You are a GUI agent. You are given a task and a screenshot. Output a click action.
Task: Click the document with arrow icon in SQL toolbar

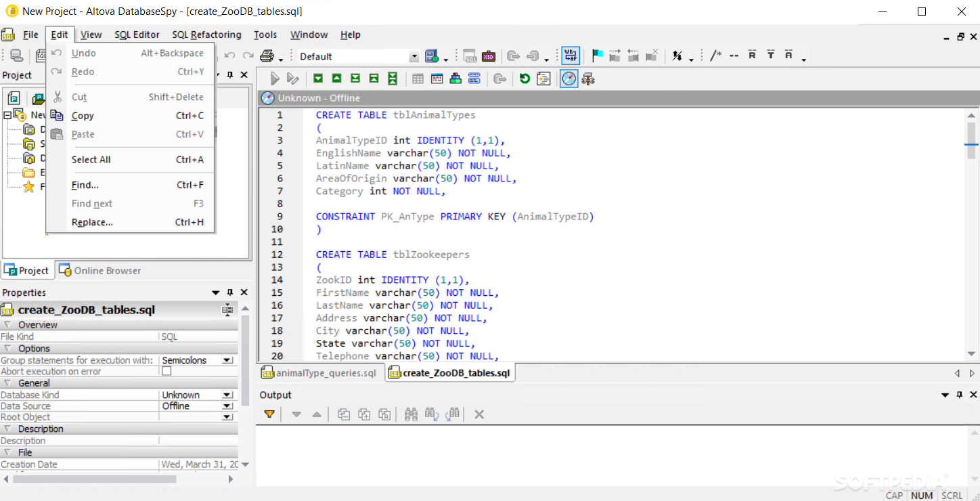[543, 79]
